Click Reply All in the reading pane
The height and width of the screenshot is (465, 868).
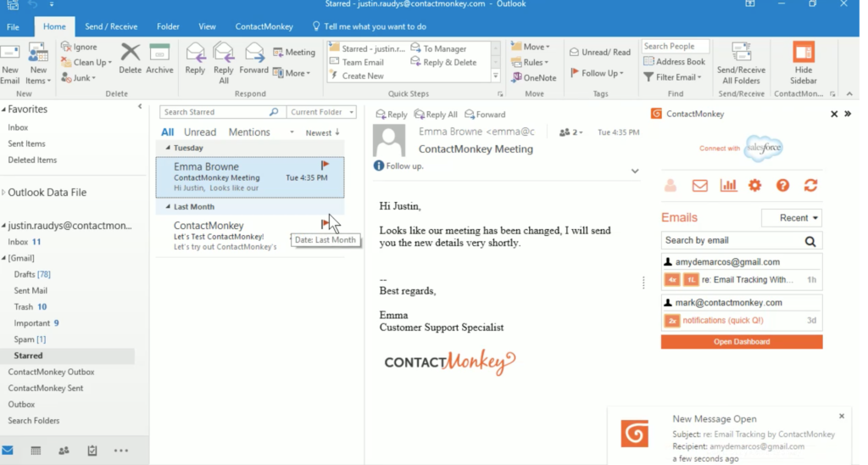pyautogui.click(x=436, y=115)
